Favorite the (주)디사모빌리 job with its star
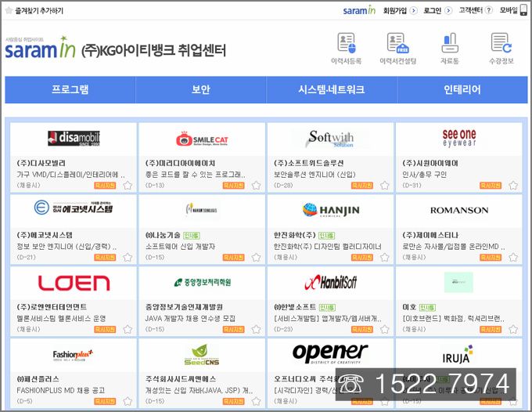This screenshot has height=412, width=532. [x=128, y=186]
